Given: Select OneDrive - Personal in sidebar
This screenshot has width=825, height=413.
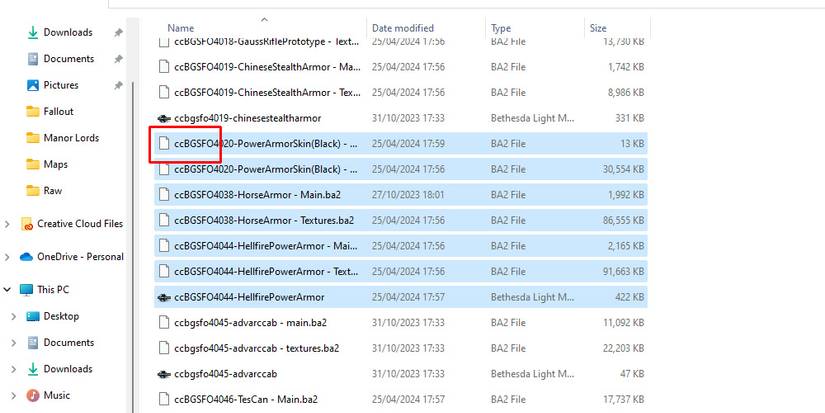Looking at the screenshot, I should (80, 257).
